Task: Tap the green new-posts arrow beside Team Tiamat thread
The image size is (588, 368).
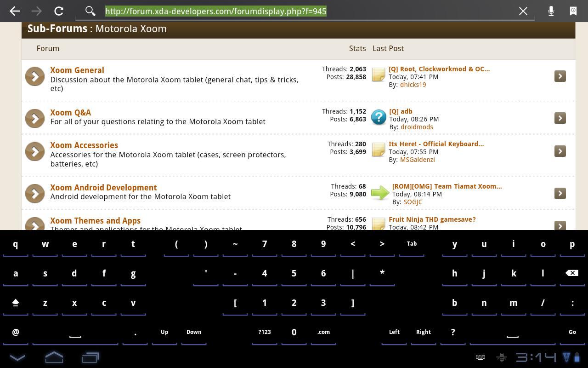Action: (x=380, y=192)
